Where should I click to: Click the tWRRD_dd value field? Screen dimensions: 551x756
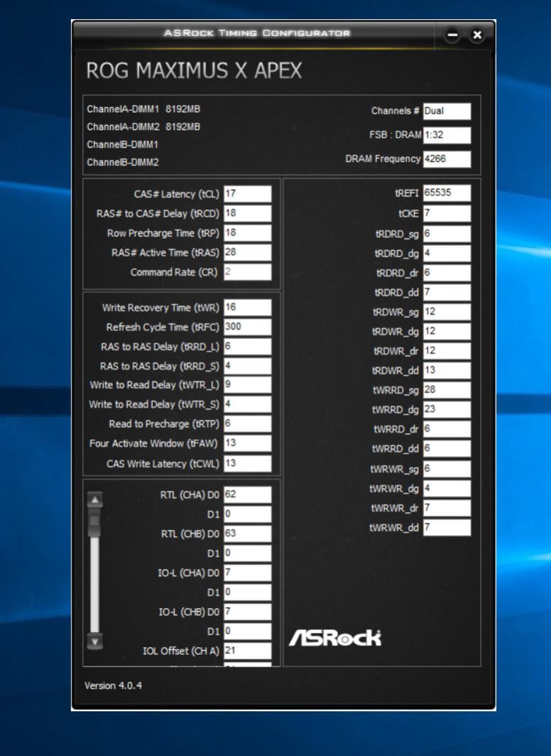point(447,448)
